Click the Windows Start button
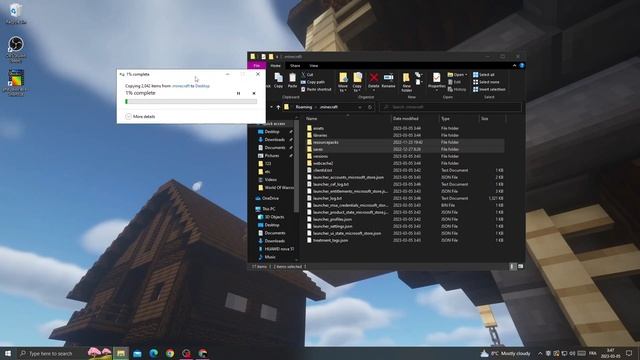640x360 pixels. pyautogui.click(x=8, y=353)
